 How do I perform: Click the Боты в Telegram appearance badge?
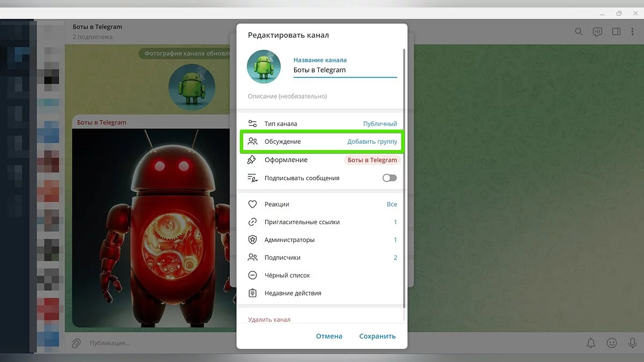(x=372, y=160)
